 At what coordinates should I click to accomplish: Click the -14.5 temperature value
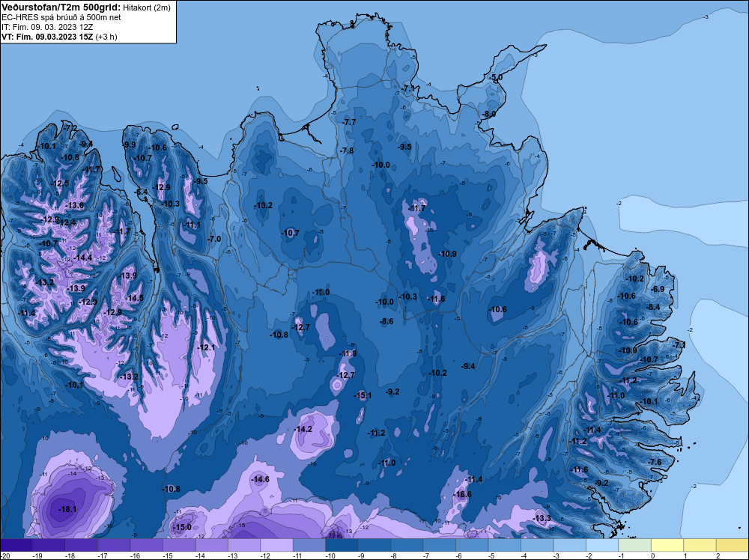(134, 298)
